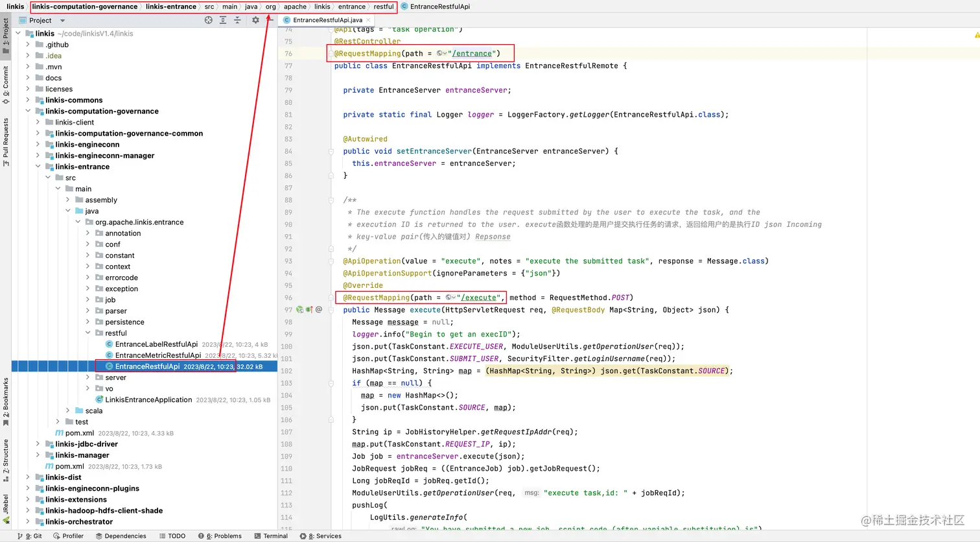Expand the server package node

click(87, 377)
